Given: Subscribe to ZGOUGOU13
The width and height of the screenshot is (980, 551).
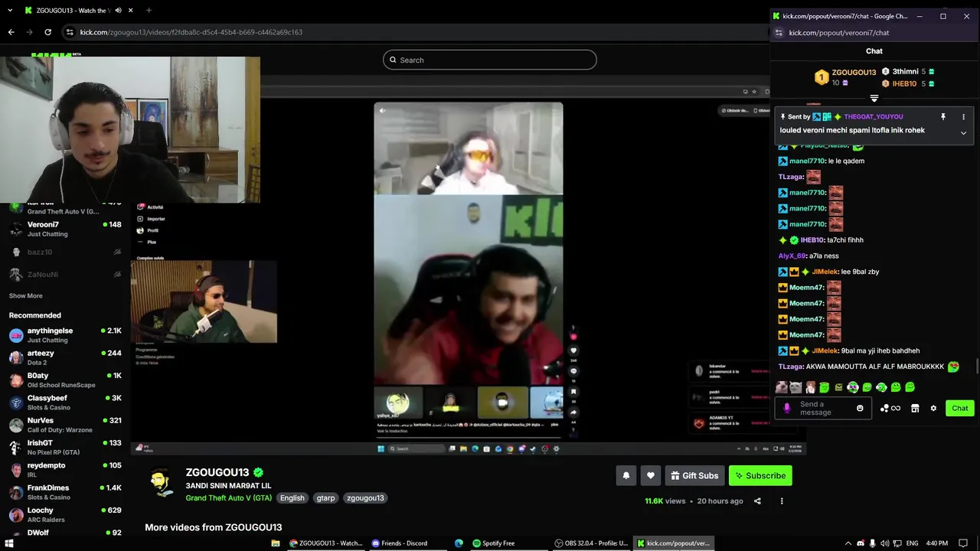Looking at the screenshot, I should [760, 475].
